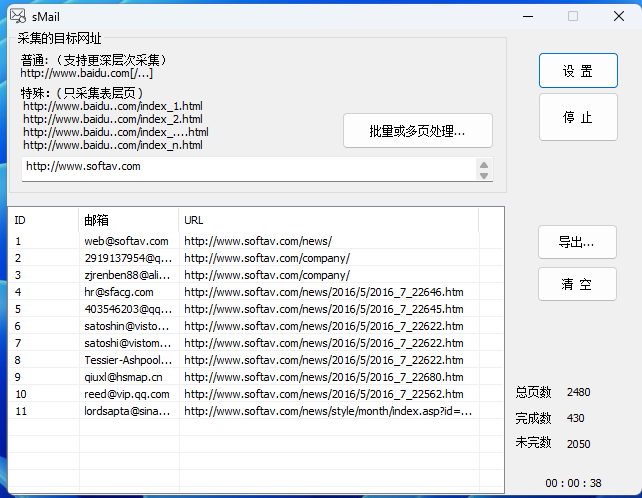Click the 导出 export button

[577, 242]
